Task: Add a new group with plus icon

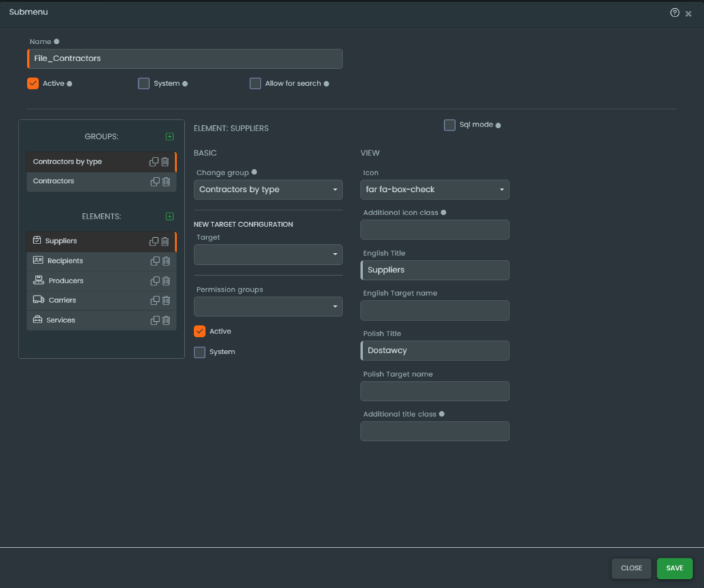Action: click(170, 137)
